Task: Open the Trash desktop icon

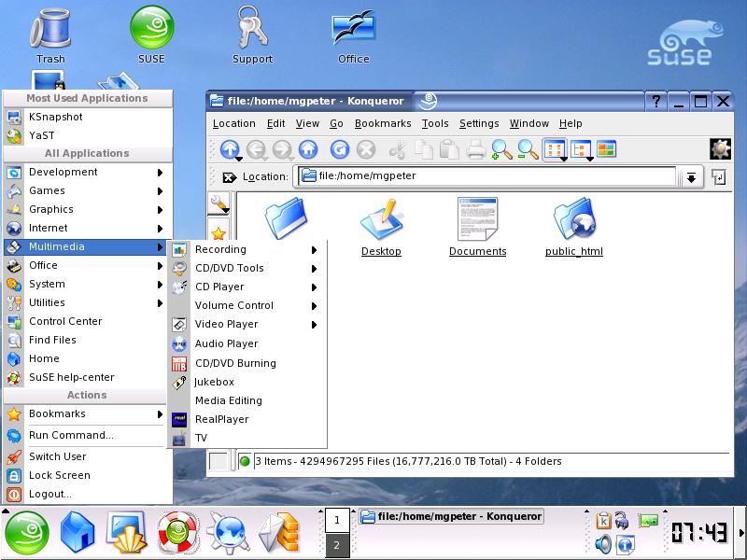Action: (50, 36)
